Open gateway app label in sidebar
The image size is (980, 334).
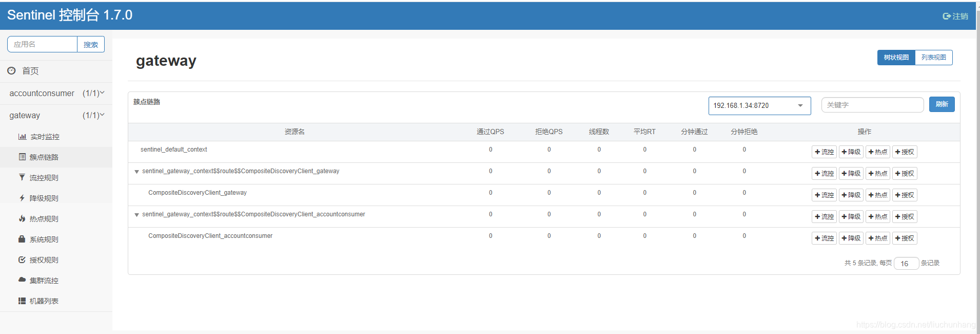[x=25, y=116]
